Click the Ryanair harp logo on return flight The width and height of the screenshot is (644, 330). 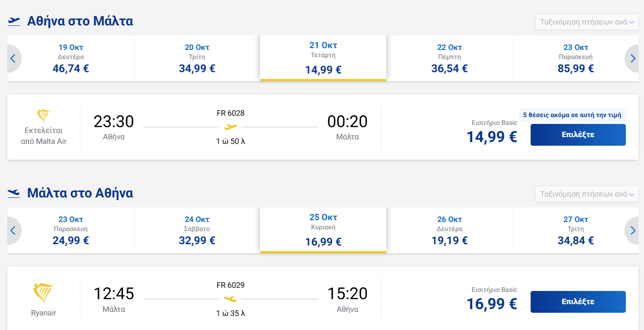(44, 293)
